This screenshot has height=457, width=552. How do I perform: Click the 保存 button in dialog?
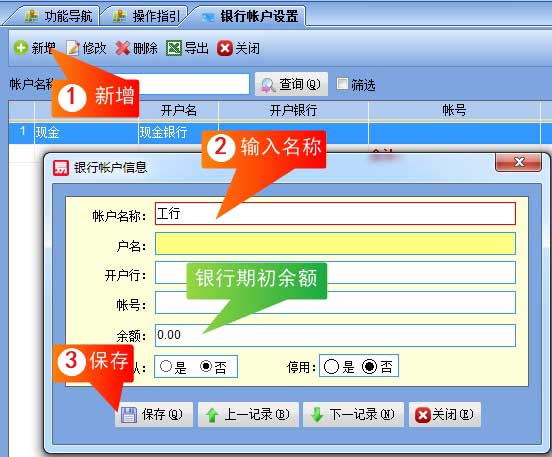click(x=154, y=415)
